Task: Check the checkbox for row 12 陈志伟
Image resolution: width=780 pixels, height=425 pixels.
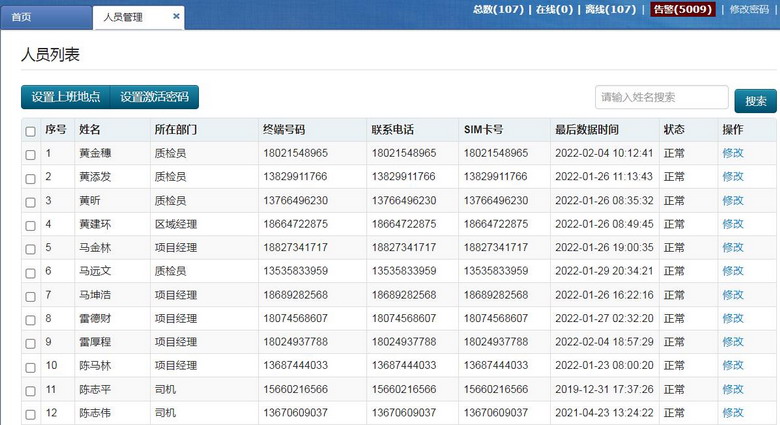Action: (30, 414)
